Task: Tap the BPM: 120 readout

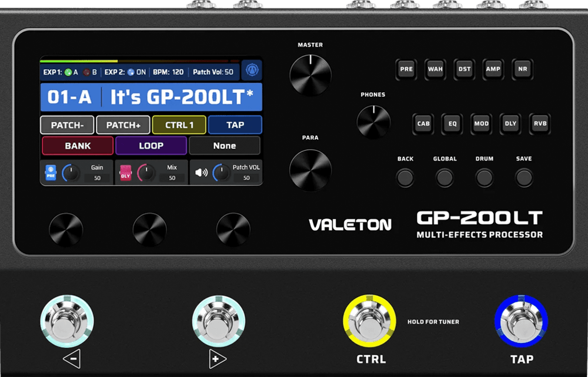Action: 168,72
